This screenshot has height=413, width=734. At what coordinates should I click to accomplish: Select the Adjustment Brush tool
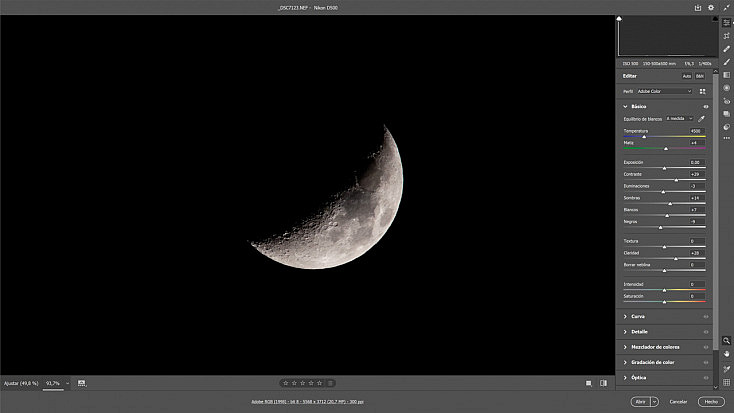coord(726,62)
